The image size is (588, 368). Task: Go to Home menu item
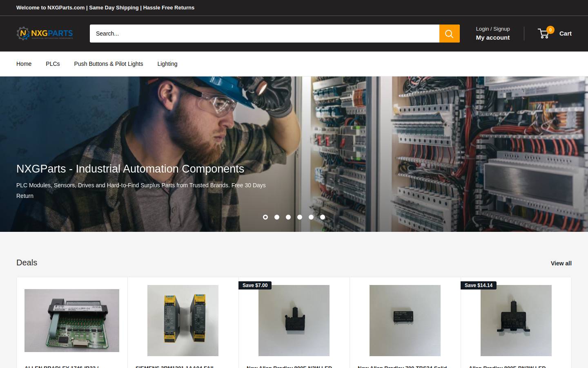coord(24,64)
